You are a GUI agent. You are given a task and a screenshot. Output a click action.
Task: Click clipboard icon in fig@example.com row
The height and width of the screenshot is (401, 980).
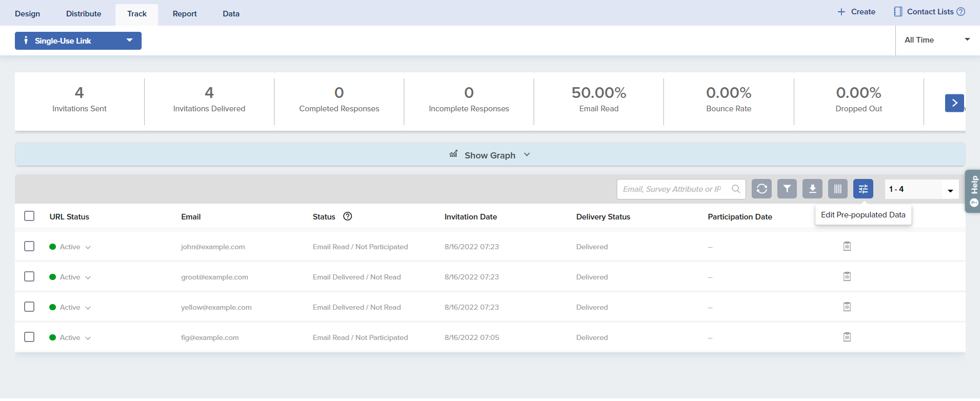847,337
